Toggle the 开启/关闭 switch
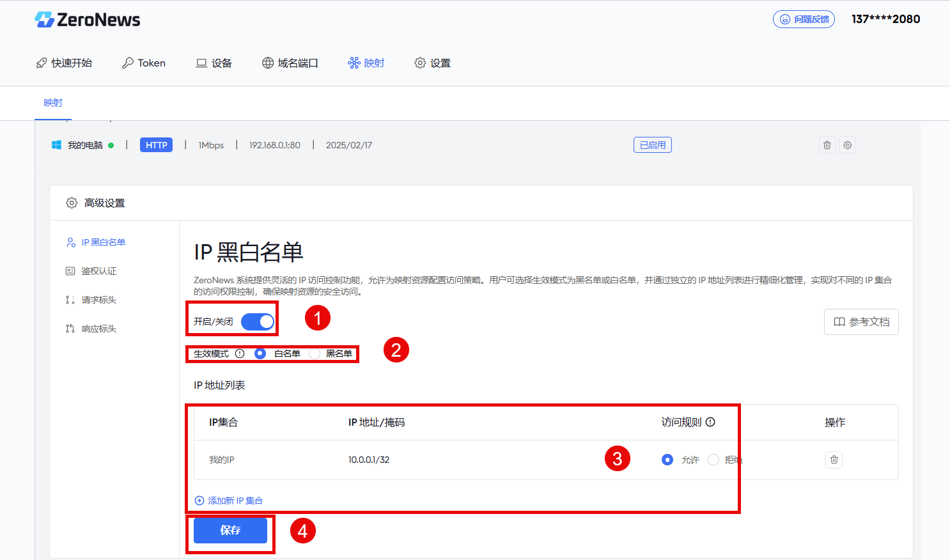Screen dimensions: 950x560 coord(258,322)
